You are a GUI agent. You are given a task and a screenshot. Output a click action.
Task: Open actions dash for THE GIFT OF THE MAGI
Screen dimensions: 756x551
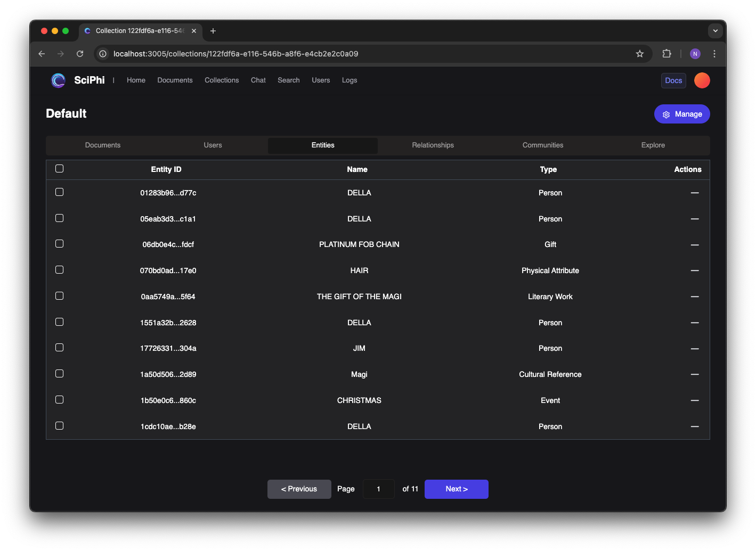(x=695, y=297)
